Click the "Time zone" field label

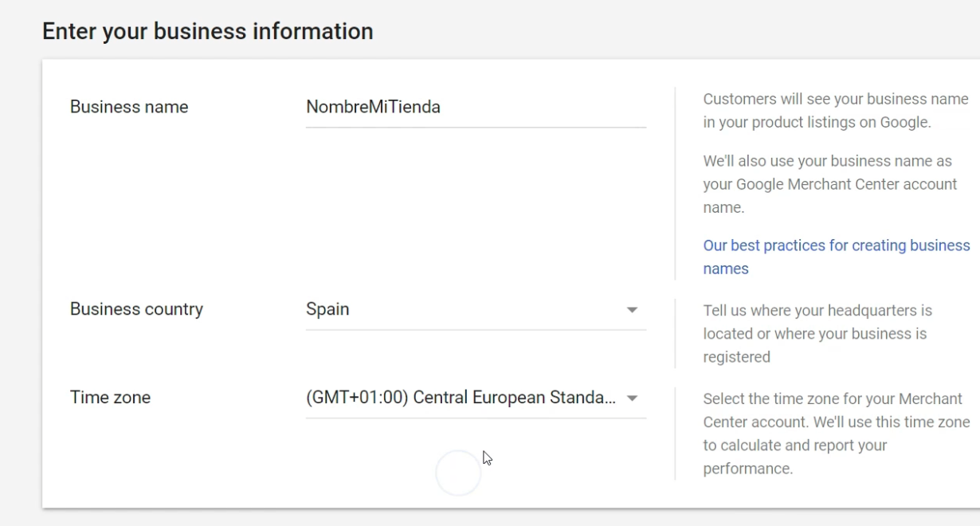pos(110,397)
